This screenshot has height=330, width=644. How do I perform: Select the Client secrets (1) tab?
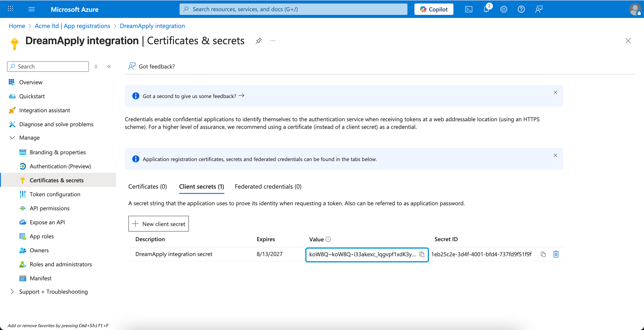tap(202, 187)
